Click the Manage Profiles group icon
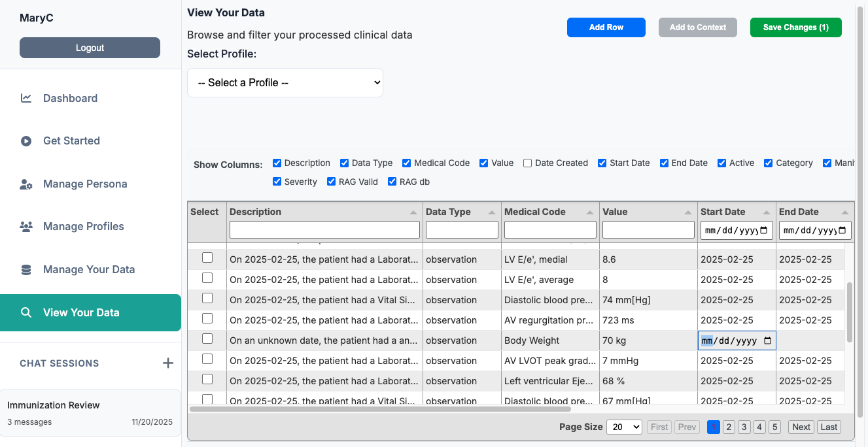 [26, 226]
